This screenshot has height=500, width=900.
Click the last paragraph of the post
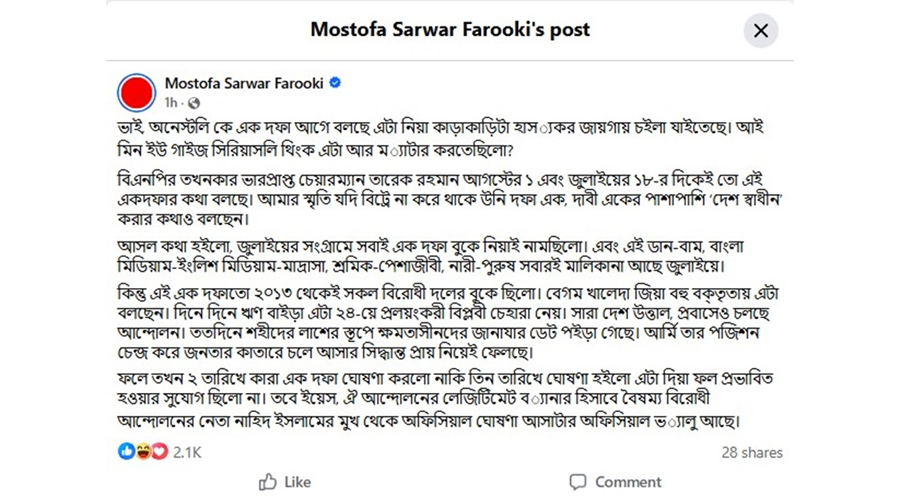pos(445,400)
